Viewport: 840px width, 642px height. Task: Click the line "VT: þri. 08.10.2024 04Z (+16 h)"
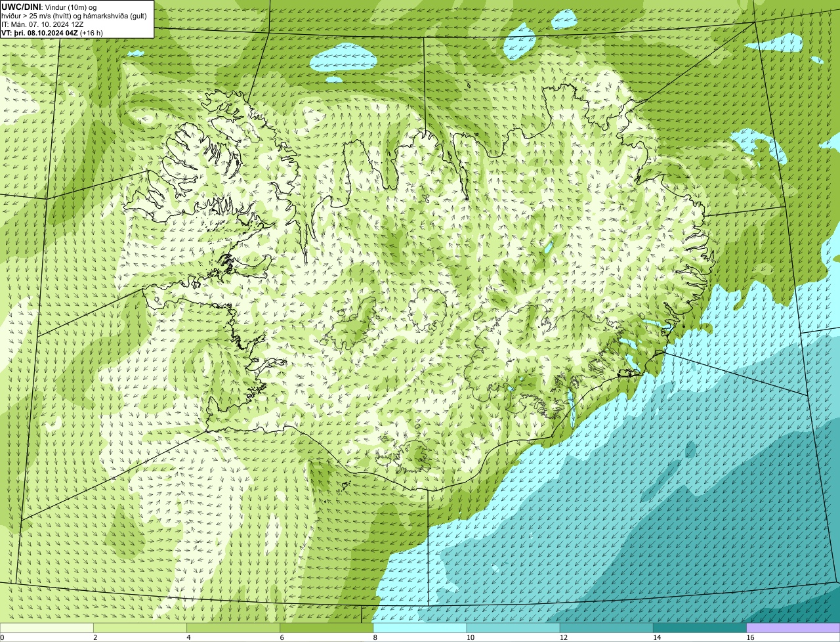coord(52,32)
